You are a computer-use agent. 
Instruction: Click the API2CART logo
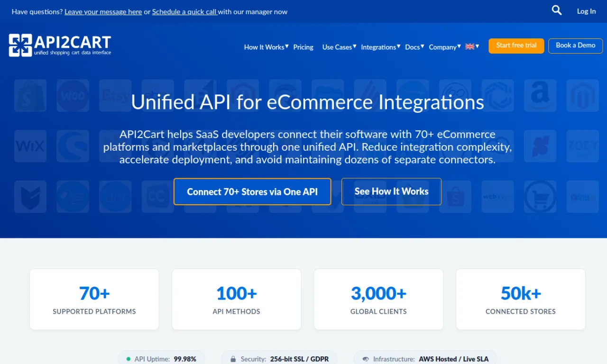click(x=60, y=45)
